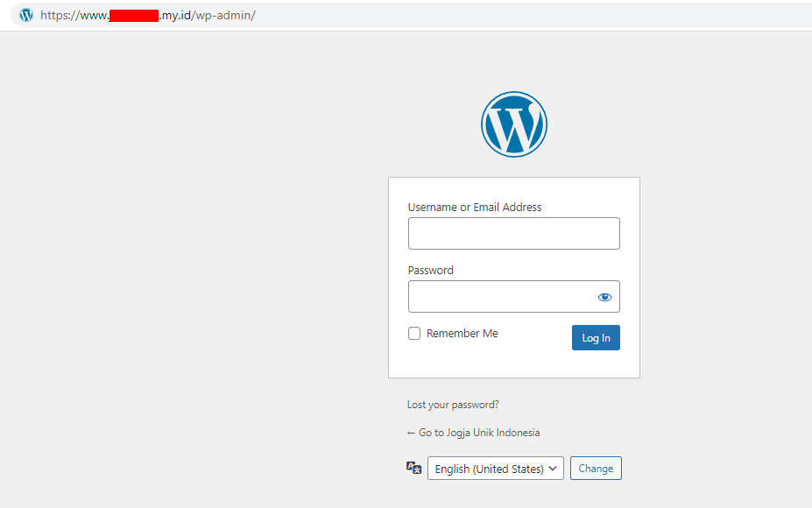
Task: Click the large WordPress logo above the form
Action: pyautogui.click(x=513, y=124)
